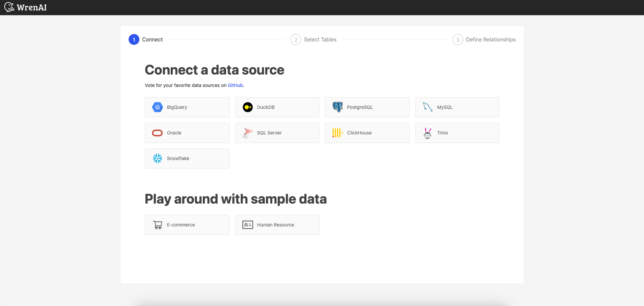This screenshot has width=644, height=306.
Task: Connect to SQL Server data source
Action: (277, 133)
